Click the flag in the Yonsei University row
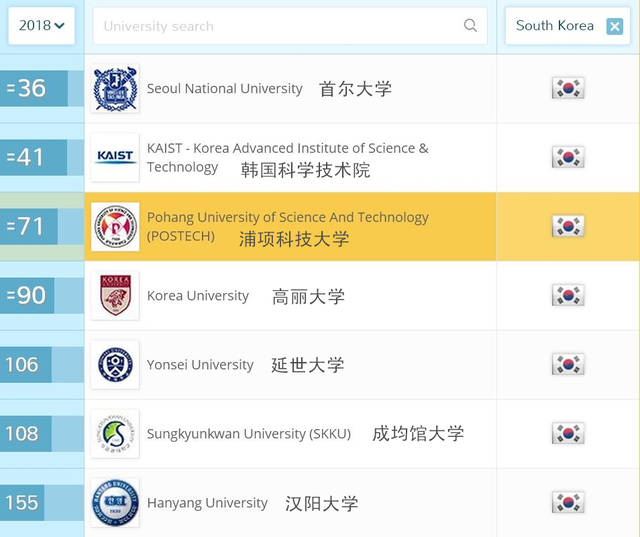This screenshot has width=640, height=537. (x=568, y=364)
